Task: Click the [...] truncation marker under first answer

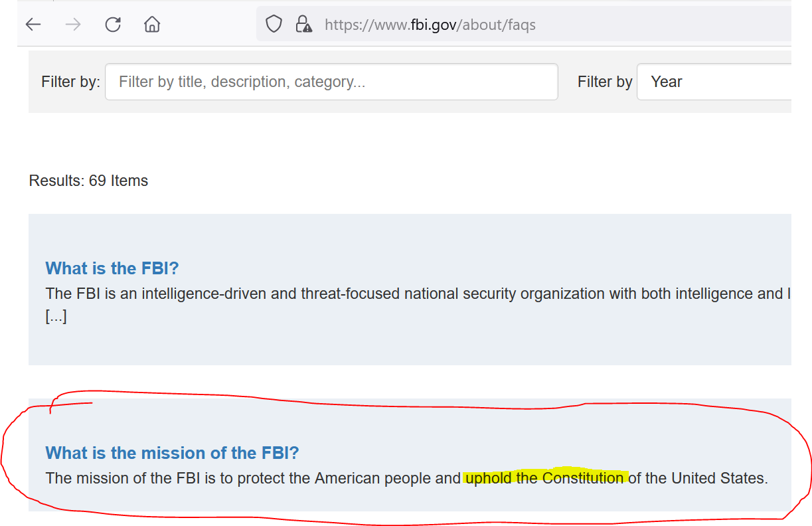Action: coord(56,316)
